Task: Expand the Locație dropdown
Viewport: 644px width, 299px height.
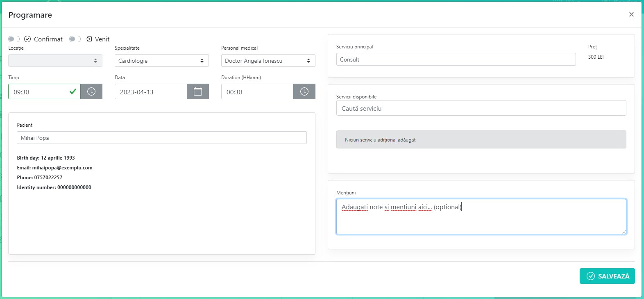Action: 55,61
